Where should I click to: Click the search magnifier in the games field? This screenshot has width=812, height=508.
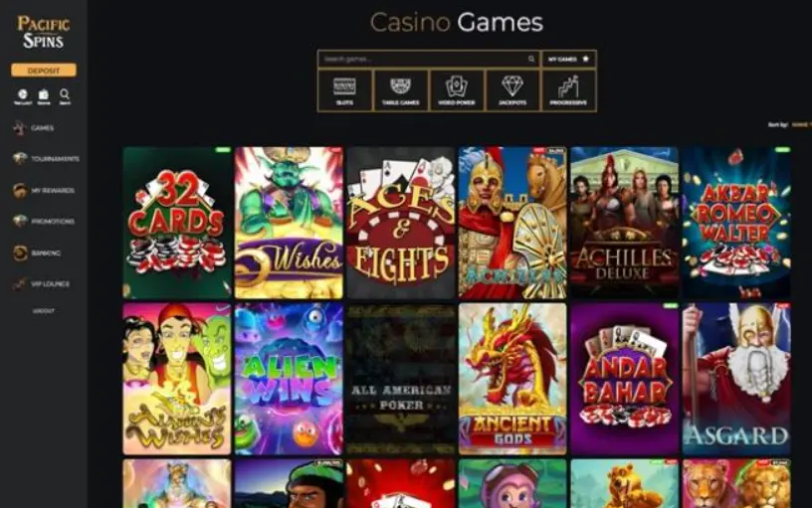(531, 59)
